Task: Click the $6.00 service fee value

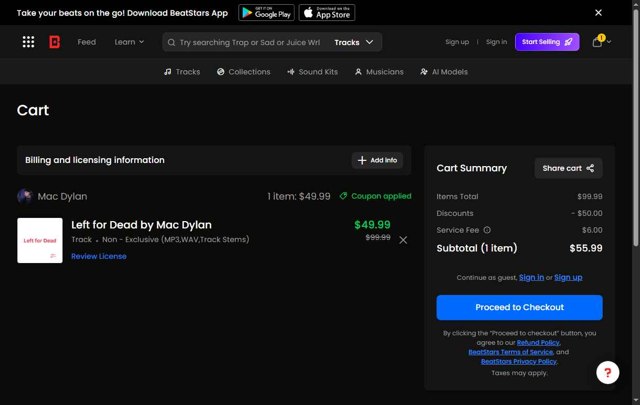Action: 592,230
